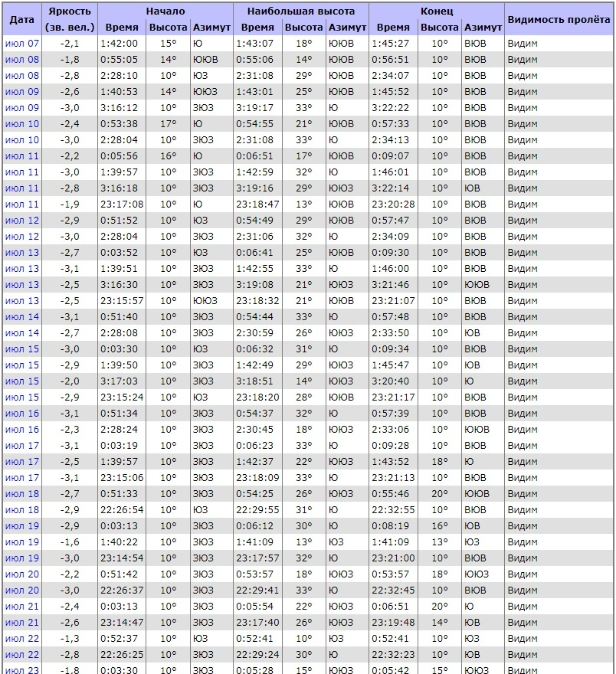Click the Конец group header

coord(437,11)
